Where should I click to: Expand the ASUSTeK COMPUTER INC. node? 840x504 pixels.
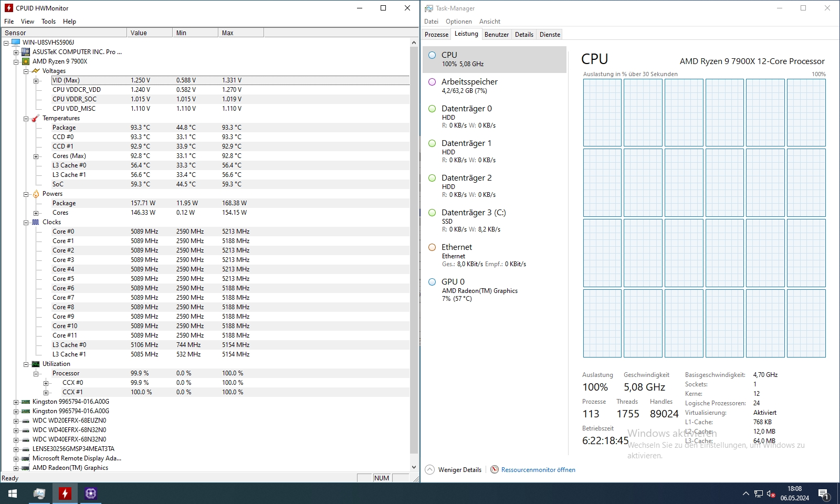(16, 52)
